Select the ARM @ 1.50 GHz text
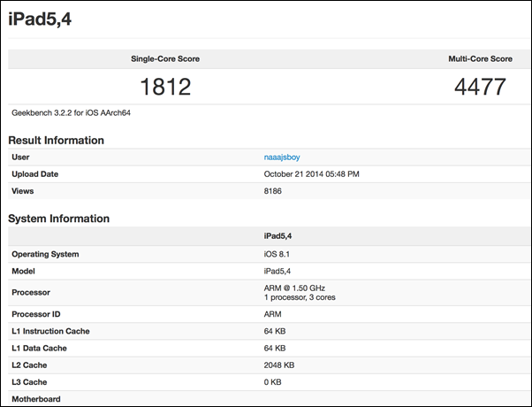 click(294, 288)
